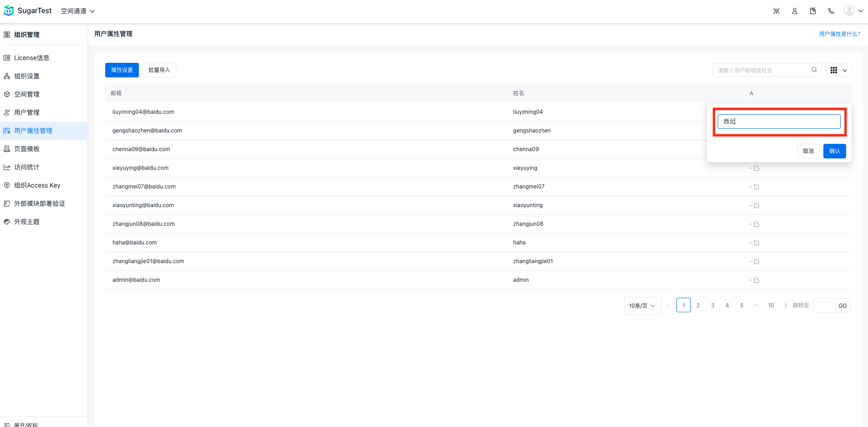Viewport: 868px width, 427px height.
Task: Click the scan icon in top bar
Action: (776, 11)
